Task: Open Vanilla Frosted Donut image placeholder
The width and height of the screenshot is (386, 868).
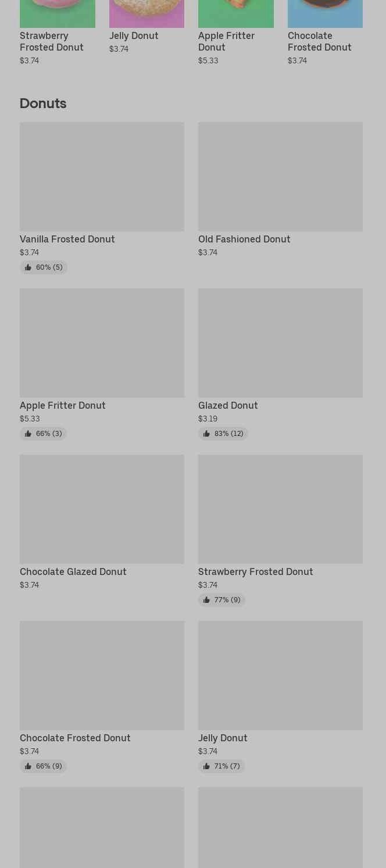Action: [x=102, y=176]
